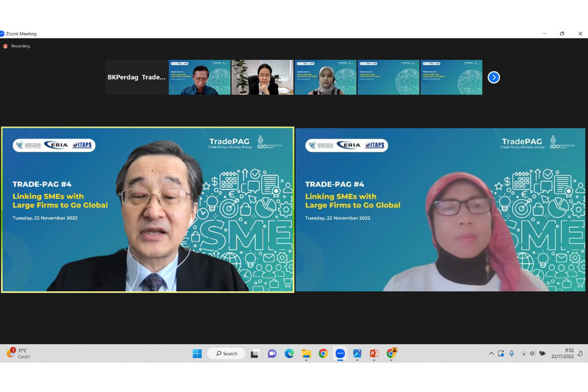The width and height of the screenshot is (588, 392).
Task: Open the Photos app from the taskbar
Action: [357, 353]
